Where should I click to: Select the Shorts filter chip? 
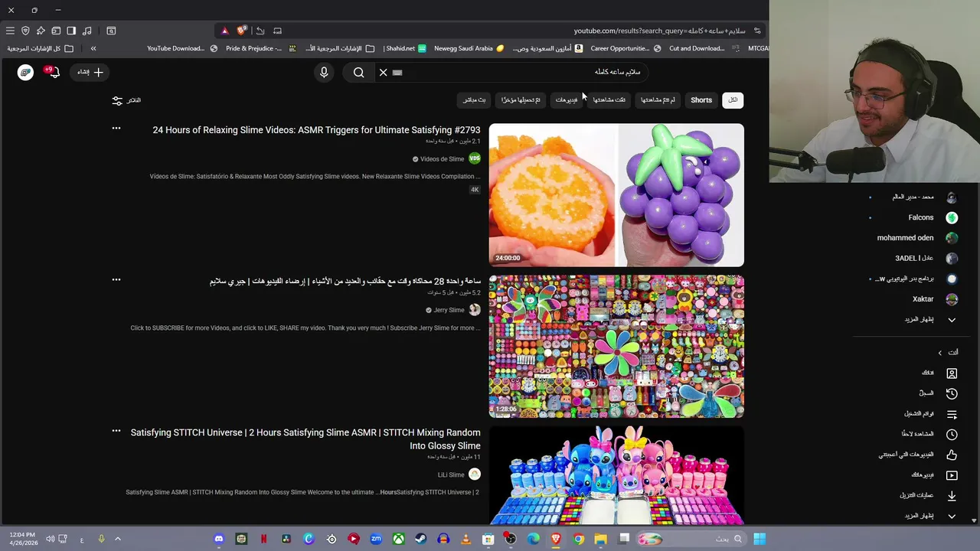click(701, 100)
